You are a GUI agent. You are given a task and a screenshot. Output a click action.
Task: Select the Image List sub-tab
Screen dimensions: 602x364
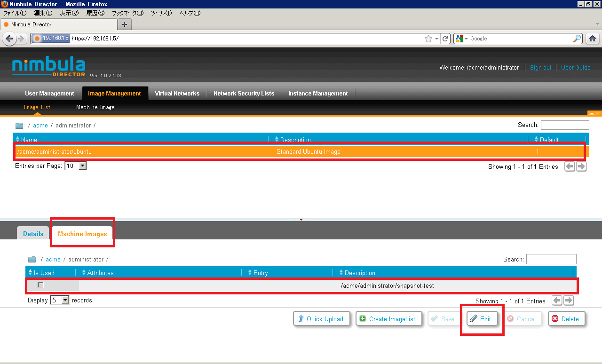tap(37, 107)
